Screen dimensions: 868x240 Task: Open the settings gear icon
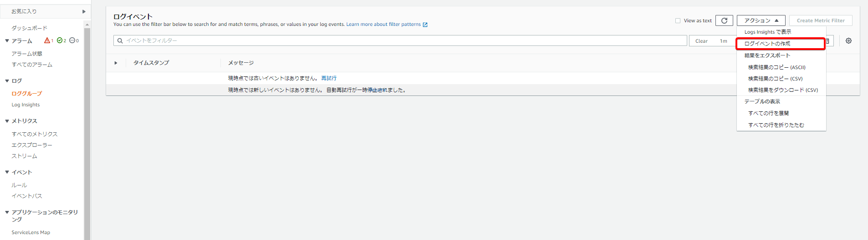click(x=848, y=41)
